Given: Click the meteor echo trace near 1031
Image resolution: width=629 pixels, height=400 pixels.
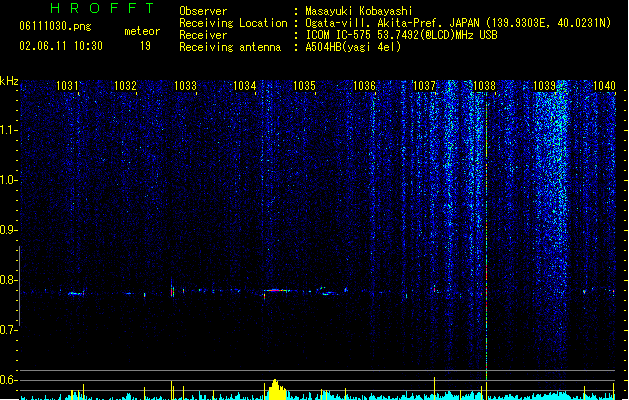Looking at the screenshot, I should [75, 294].
